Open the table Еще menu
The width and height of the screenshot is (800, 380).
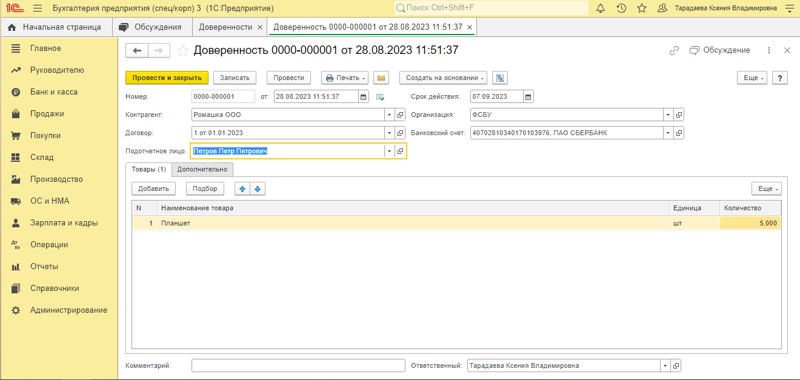pyautogui.click(x=766, y=189)
